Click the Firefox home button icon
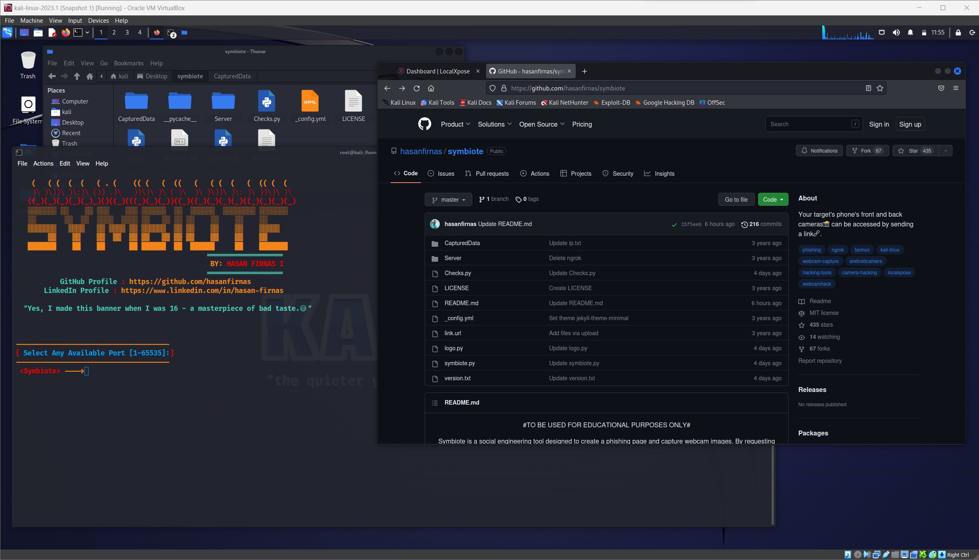Screen dimensions: 979x560 pos(431,88)
